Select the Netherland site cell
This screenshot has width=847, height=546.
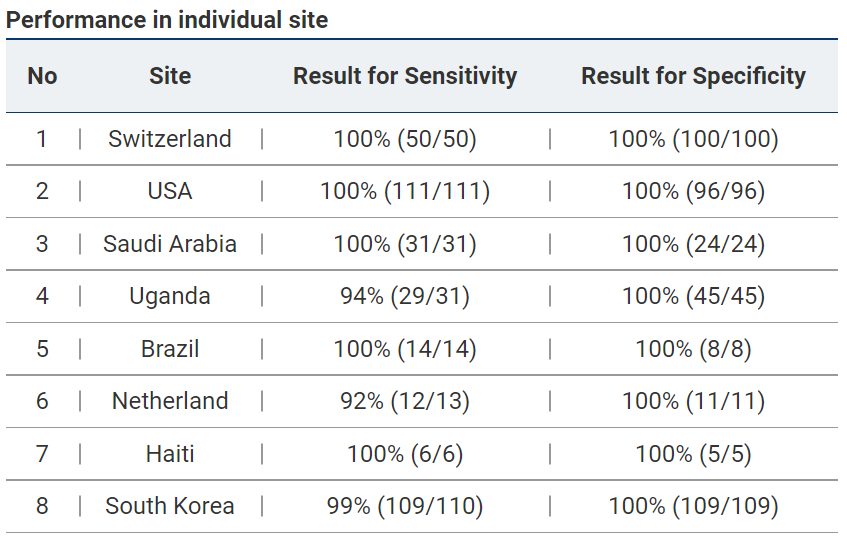click(170, 401)
